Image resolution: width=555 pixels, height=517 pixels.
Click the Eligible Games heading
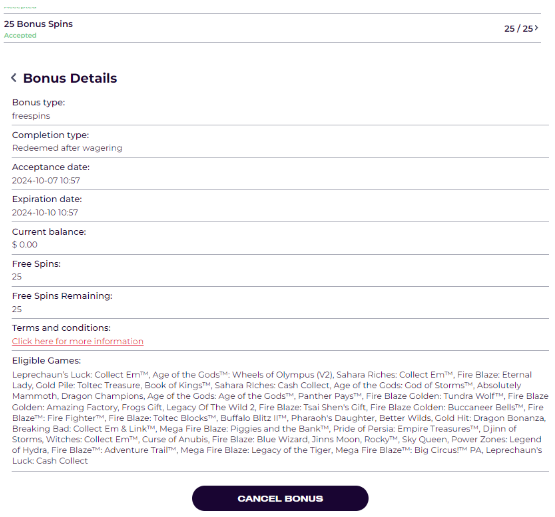click(46, 361)
